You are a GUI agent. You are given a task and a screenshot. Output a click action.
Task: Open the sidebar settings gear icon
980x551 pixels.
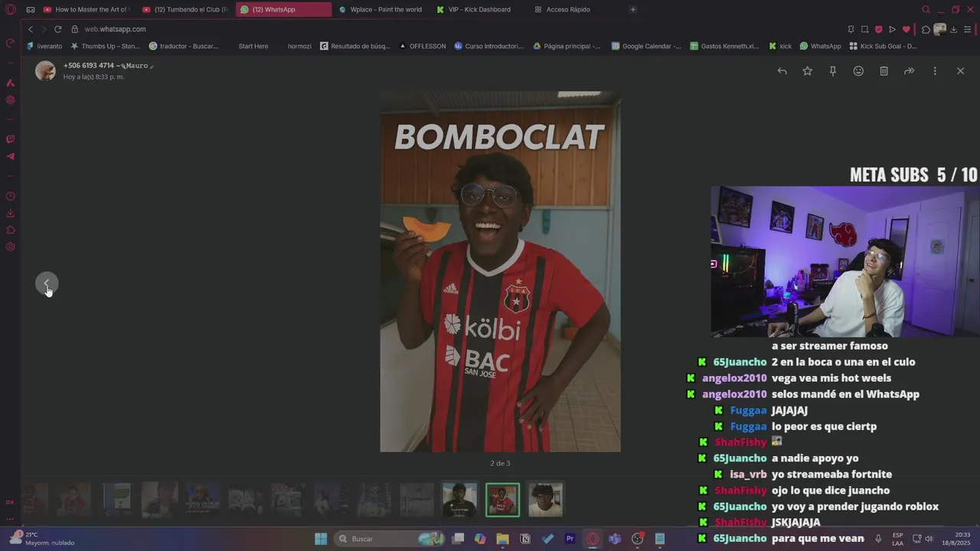point(11,247)
